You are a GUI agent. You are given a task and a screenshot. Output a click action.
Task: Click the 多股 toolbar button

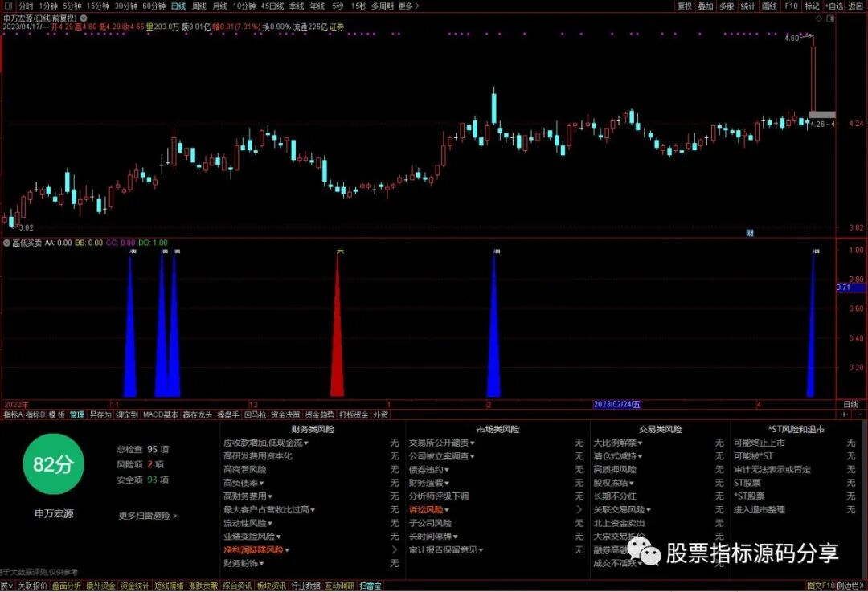click(727, 6)
